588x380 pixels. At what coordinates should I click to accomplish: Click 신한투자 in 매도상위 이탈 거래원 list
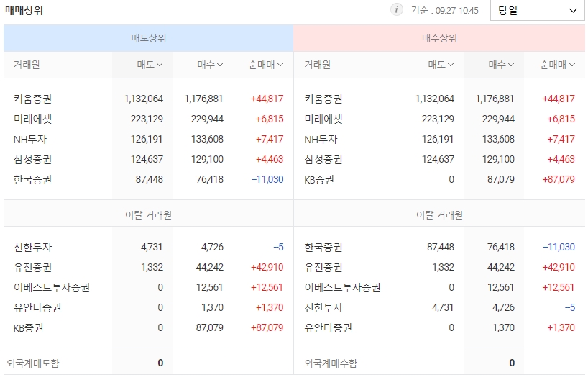[x=32, y=247]
